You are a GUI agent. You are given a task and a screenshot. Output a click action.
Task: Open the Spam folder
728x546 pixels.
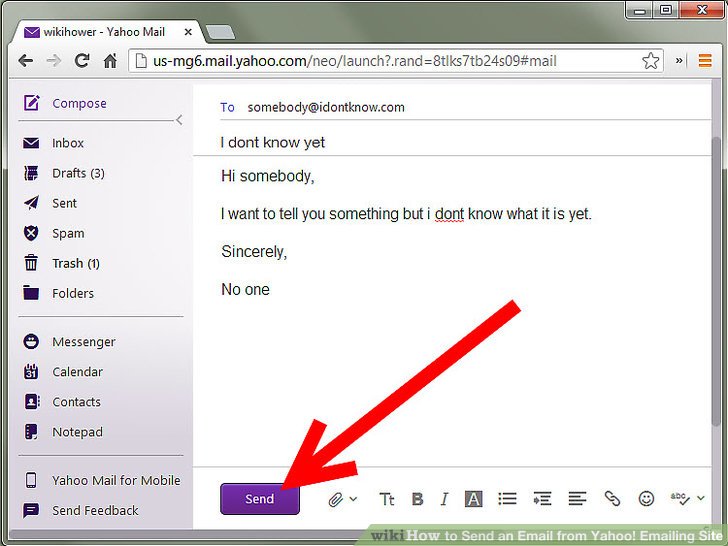68,233
